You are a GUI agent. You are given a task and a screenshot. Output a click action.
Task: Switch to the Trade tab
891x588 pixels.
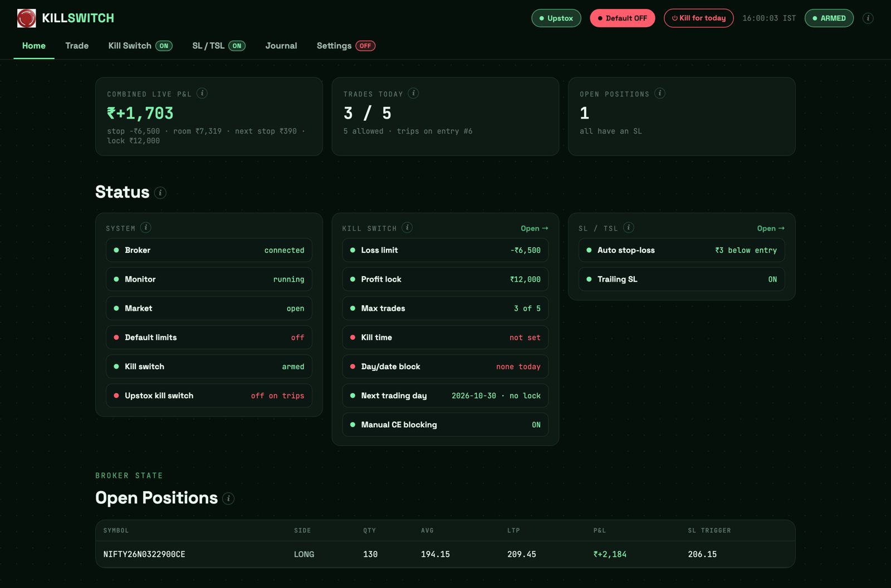click(x=77, y=46)
